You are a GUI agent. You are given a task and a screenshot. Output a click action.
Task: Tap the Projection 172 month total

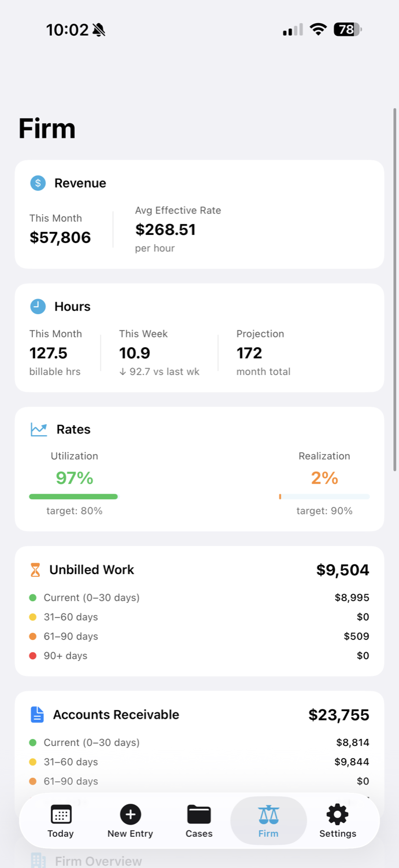pyautogui.click(x=249, y=353)
